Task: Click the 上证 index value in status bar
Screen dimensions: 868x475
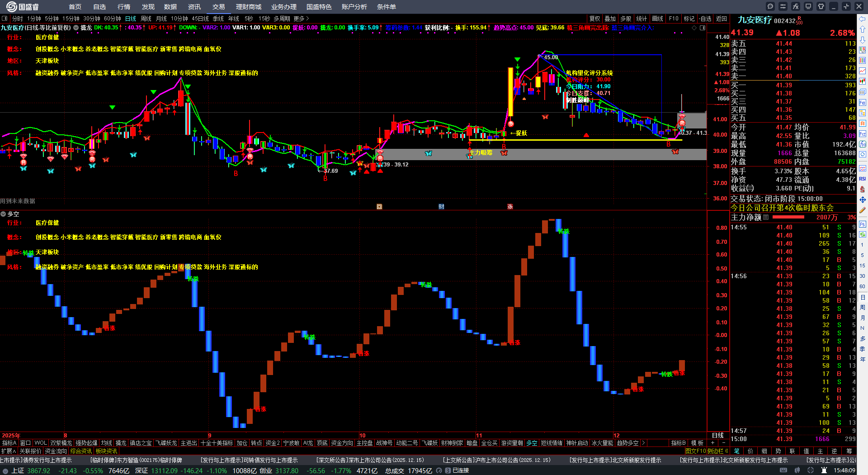Action: pos(39,470)
